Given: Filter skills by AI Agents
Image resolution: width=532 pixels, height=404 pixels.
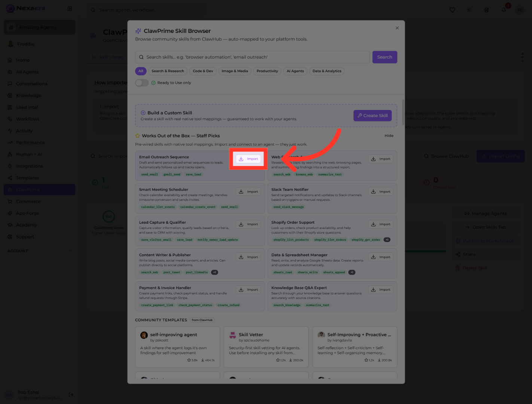Looking at the screenshot, I should click(295, 71).
